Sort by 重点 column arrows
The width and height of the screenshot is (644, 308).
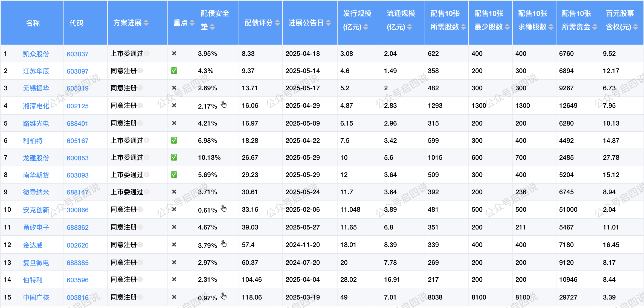pyautogui.click(x=192, y=23)
